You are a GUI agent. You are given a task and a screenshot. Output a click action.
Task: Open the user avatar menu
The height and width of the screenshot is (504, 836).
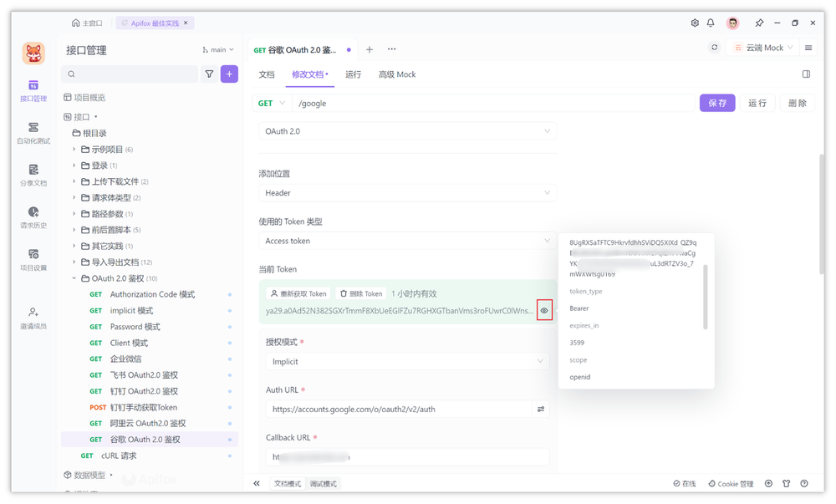[x=733, y=23]
